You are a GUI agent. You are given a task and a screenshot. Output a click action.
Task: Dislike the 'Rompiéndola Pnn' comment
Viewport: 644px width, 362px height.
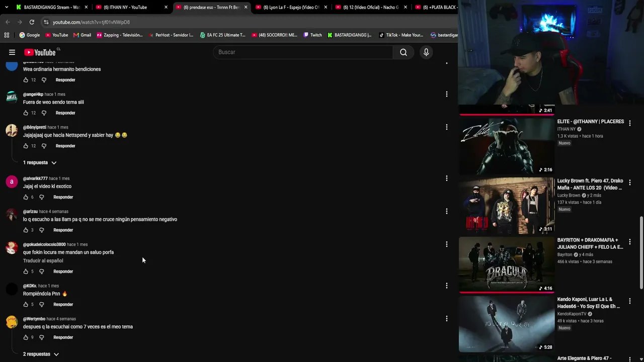pyautogui.click(x=42, y=305)
